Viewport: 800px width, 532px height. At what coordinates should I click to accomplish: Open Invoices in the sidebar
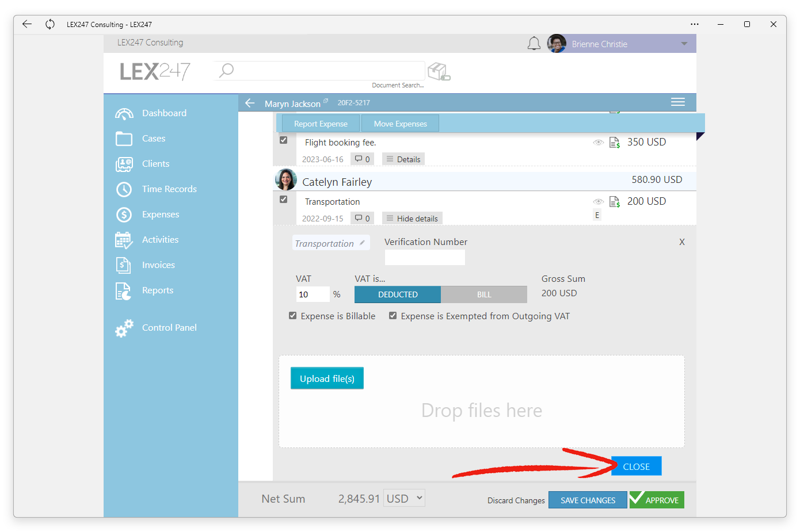(x=158, y=265)
